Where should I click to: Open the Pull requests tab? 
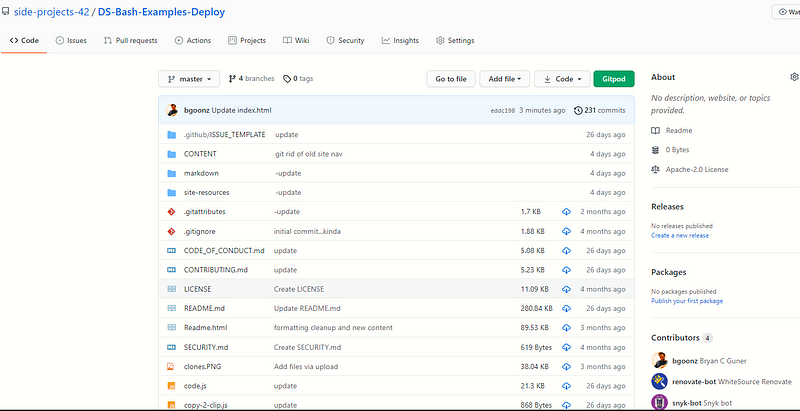130,41
